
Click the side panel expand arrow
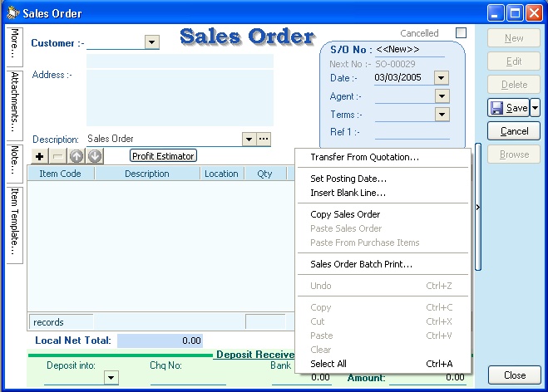point(477,208)
